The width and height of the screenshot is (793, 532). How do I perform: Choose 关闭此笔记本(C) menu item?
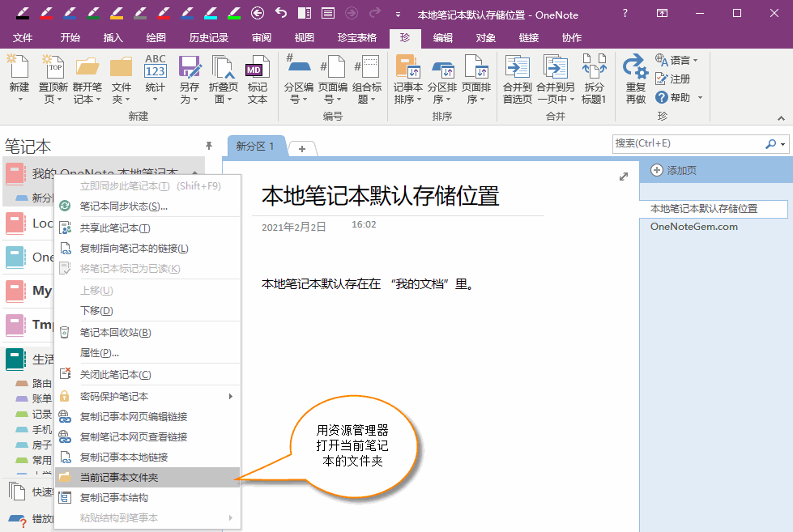(147, 374)
